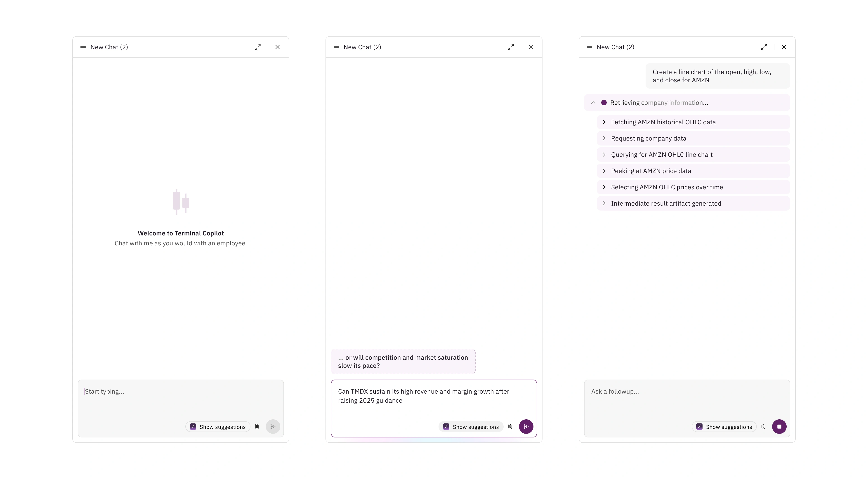Collapse the Retrieving company information section
The image size is (868, 479).
click(x=593, y=103)
